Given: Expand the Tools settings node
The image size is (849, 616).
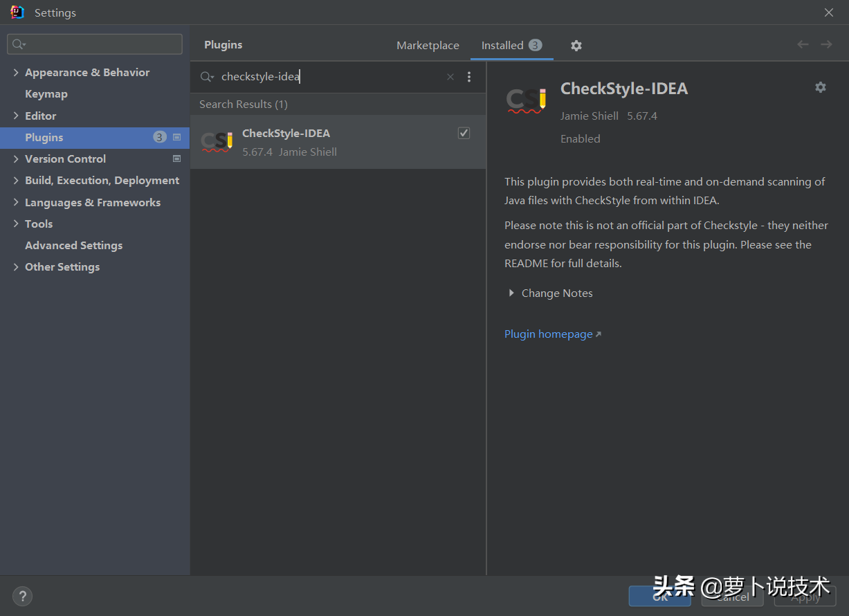Looking at the screenshot, I should coord(16,224).
